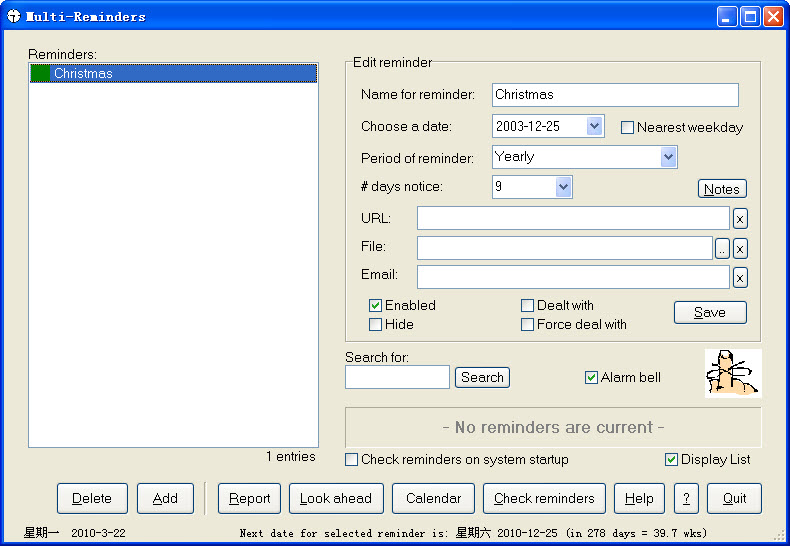Open the days notice dropdown

coord(563,187)
